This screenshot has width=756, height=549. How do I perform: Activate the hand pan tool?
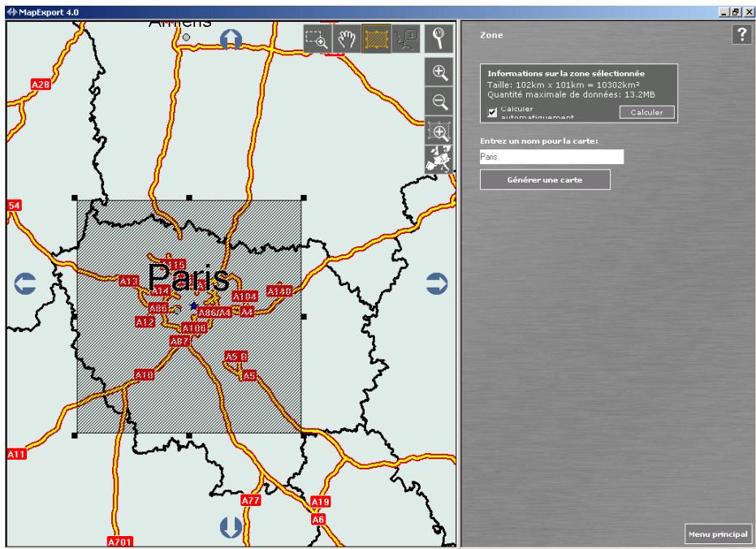point(347,38)
